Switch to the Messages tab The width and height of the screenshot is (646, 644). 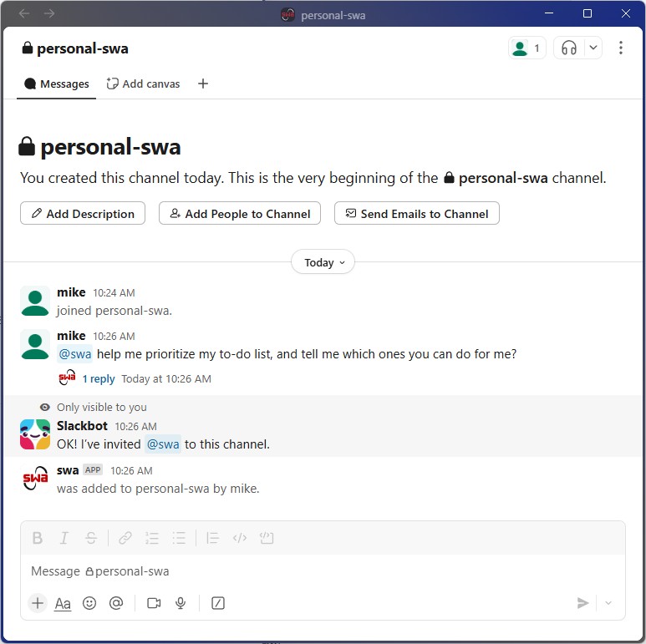(57, 84)
